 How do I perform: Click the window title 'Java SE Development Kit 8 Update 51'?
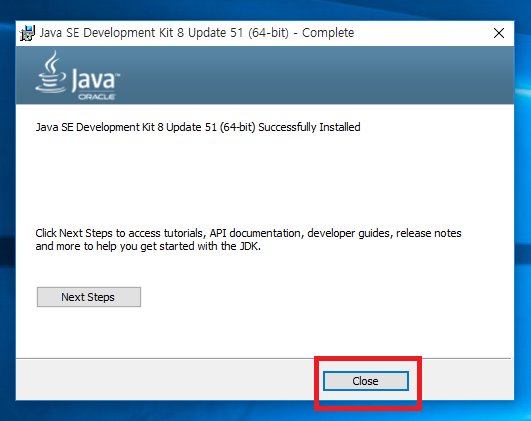[197, 33]
